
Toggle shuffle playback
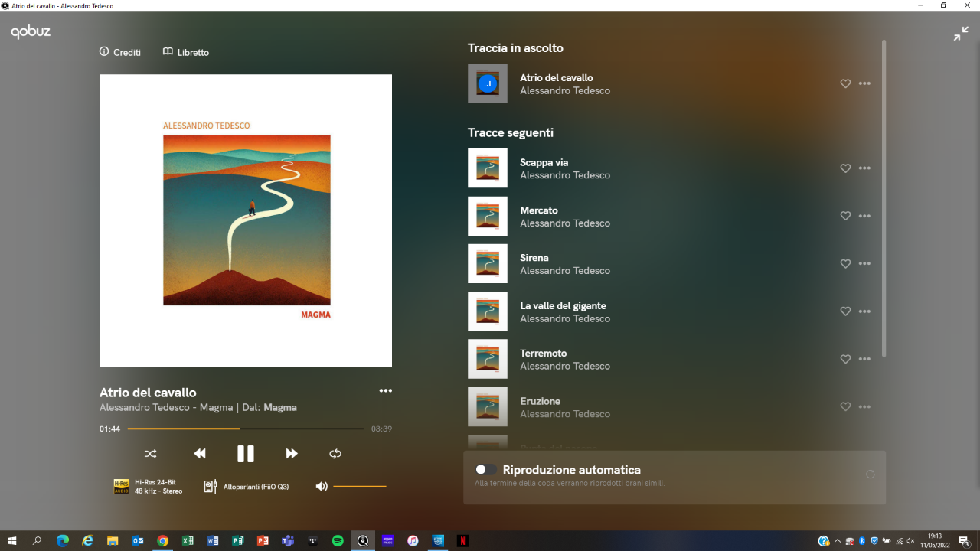[x=151, y=454]
